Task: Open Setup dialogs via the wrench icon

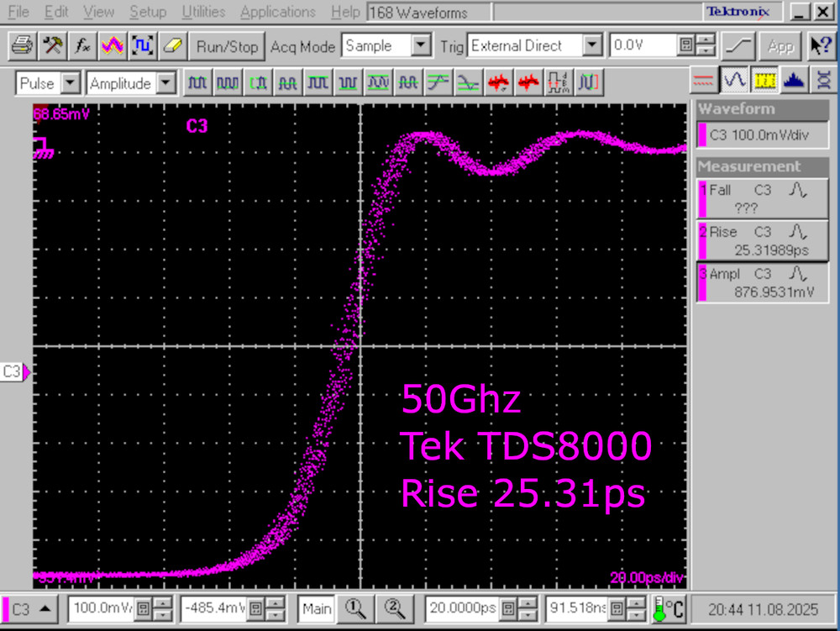Action: (51, 46)
